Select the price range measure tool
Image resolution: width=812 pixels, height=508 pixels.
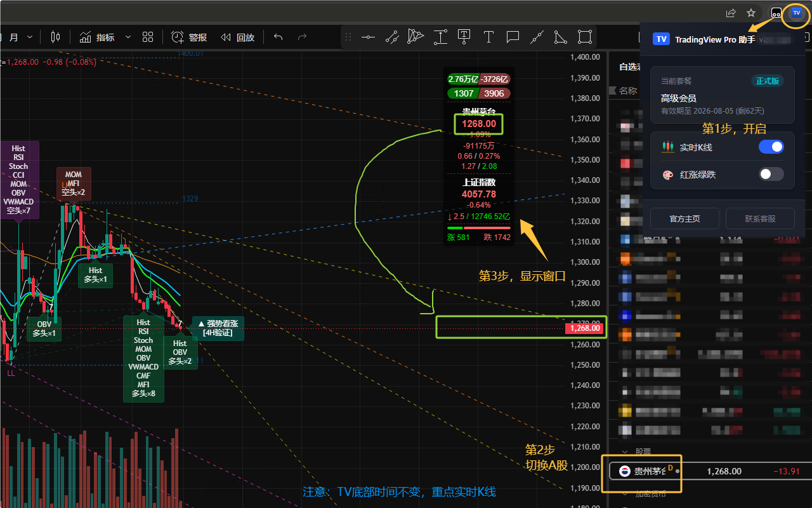(x=440, y=37)
